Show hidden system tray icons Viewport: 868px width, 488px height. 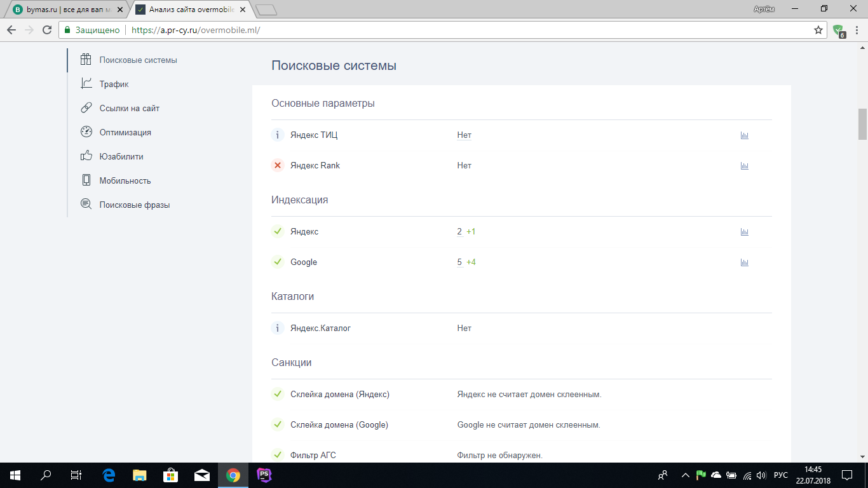coord(685,475)
